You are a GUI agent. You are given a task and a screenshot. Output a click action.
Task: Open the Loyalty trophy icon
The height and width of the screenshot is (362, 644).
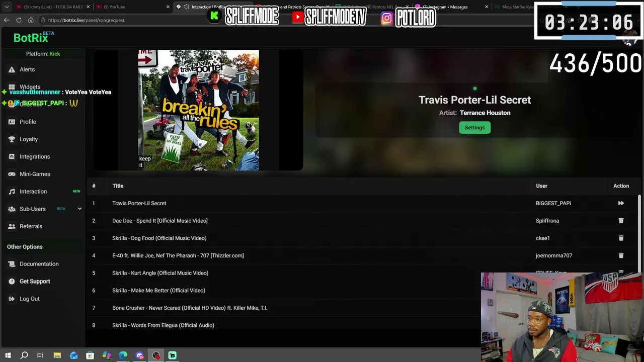click(12, 139)
